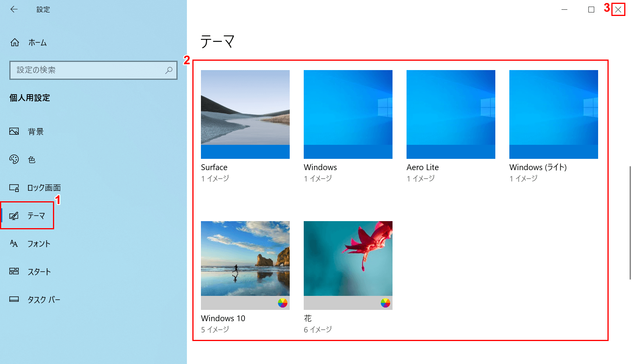The image size is (632, 364).
Task: Click the Background picture icon
Action: point(14,131)
